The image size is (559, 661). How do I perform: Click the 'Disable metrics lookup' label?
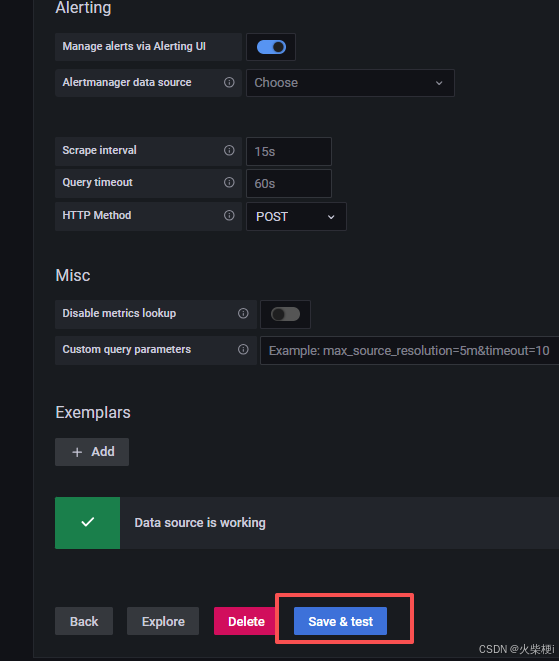point(119,313)
